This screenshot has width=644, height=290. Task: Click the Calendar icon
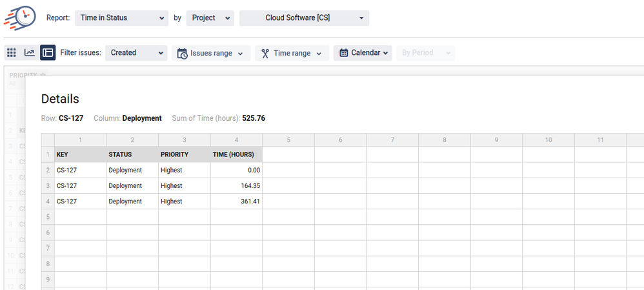click(344, 53)
